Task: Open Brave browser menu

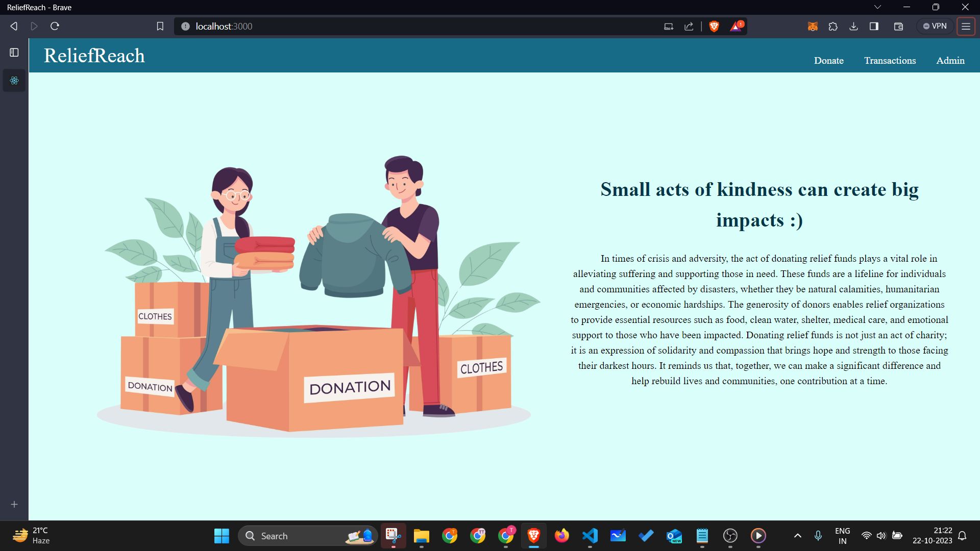Action: click(967, 26)
